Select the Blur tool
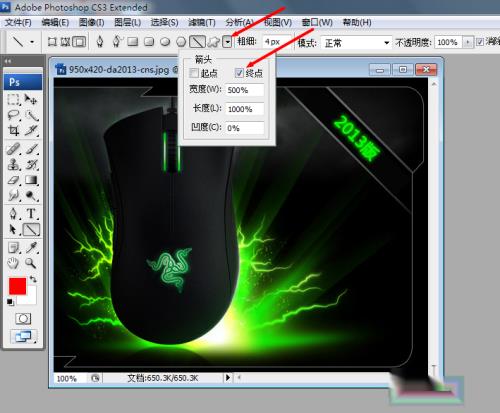 (x=14, y=195)
